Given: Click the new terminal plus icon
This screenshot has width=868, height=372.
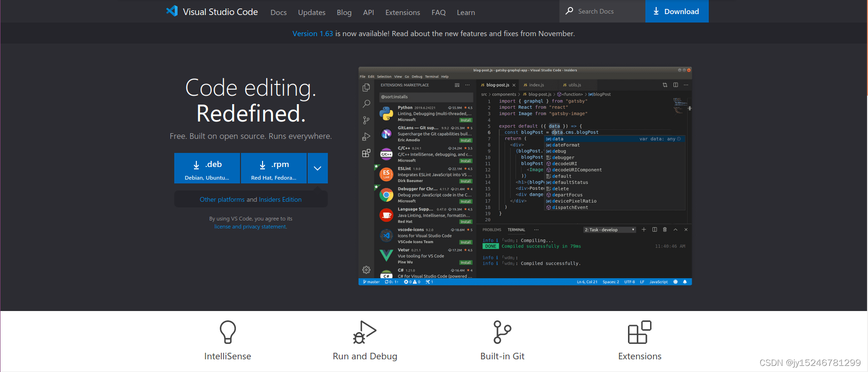Looking at the screenshot, I should click(x=644, y=229).
